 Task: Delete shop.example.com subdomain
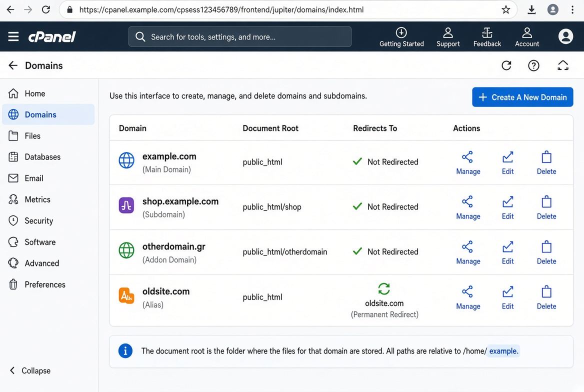(x=546, y=207)
